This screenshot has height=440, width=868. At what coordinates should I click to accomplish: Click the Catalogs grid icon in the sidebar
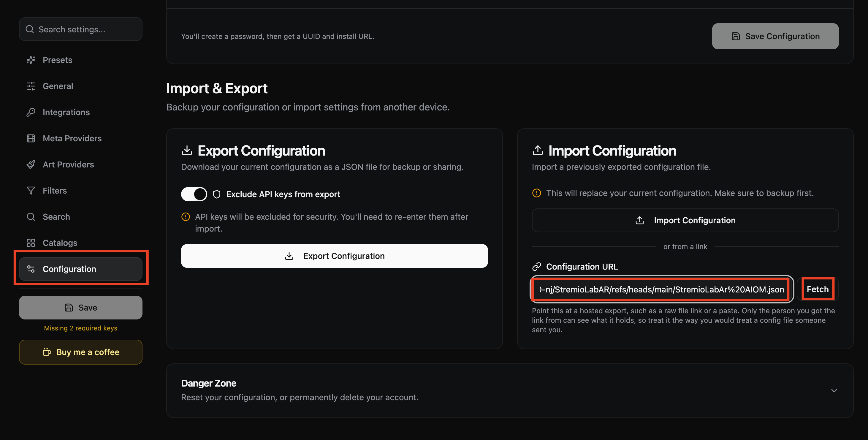coord(31,243)
